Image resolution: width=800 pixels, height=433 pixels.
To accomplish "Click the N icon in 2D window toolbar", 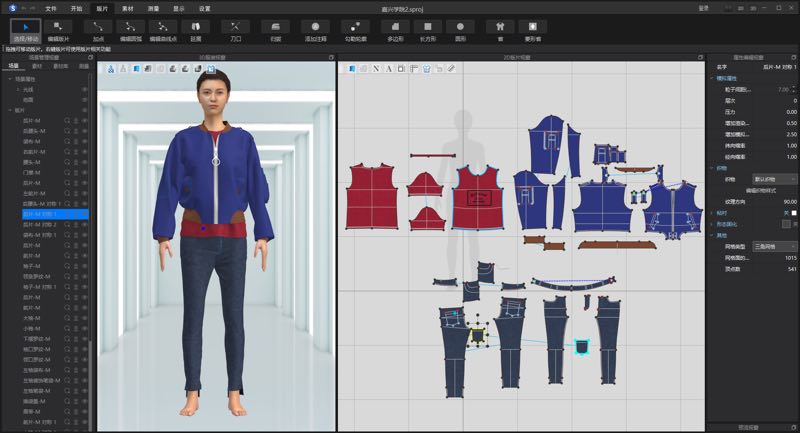I will pyautogui.click(x=376, y=69).
